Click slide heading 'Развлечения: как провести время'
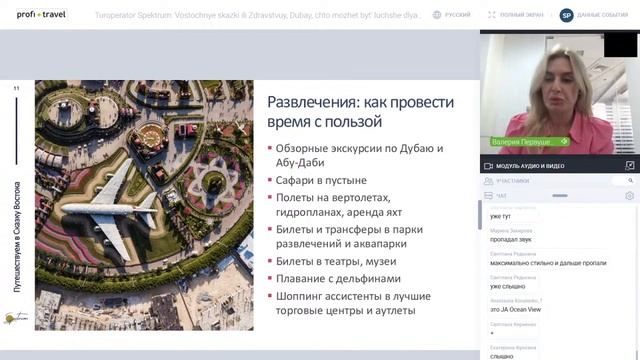 pyautogui.click(x=360, y=111)
